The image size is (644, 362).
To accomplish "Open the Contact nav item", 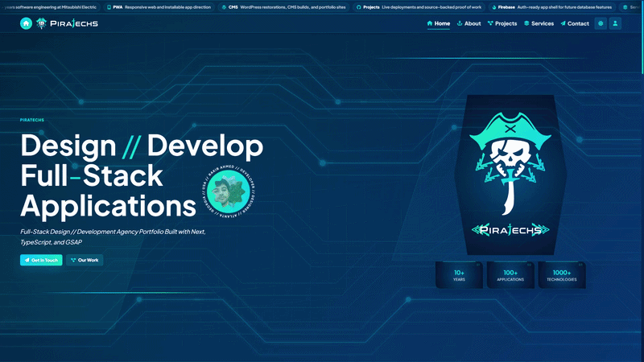I will pyautogui.click(x=575, y=23).
